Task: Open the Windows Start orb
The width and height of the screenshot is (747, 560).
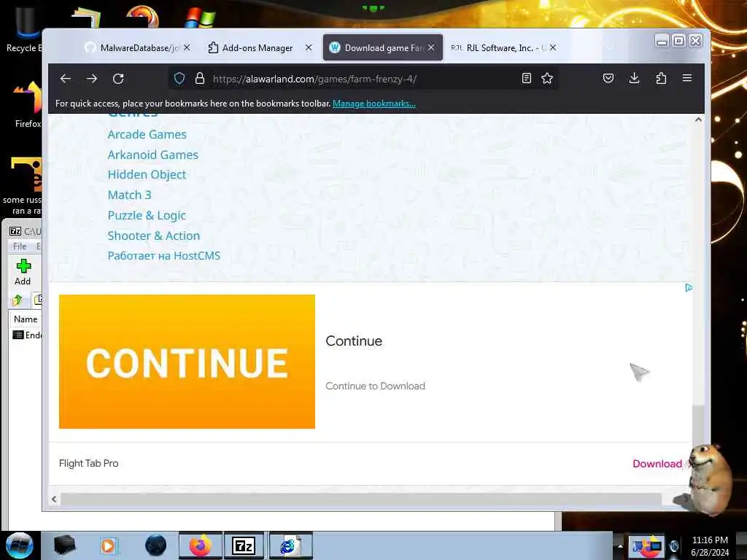Action: (20, 545)
